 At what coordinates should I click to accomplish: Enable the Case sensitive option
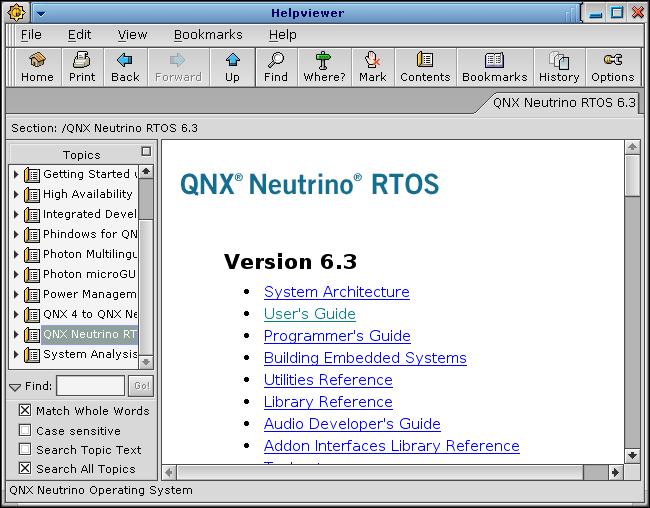tap(25, 430)
